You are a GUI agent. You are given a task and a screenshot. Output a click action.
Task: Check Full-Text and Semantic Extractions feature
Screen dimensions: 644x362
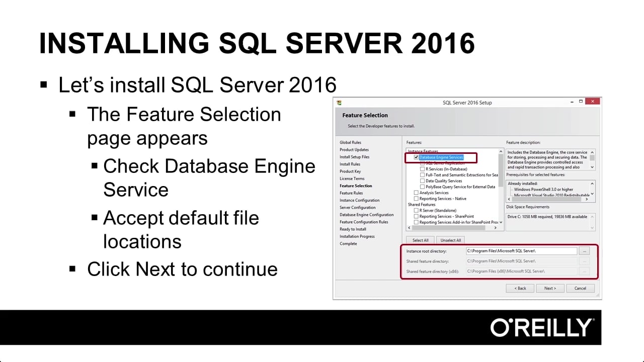pyautogui.click(x=422, y=175)
